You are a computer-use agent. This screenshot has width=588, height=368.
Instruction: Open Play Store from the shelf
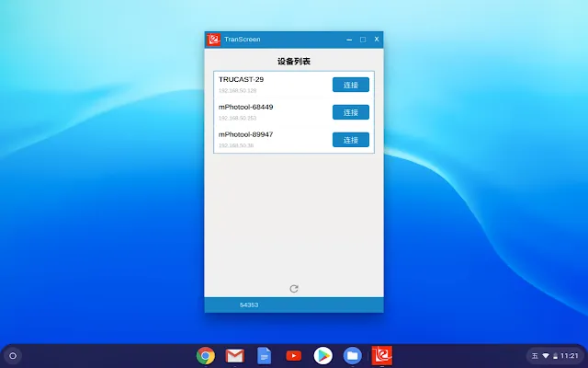(322, 356)
